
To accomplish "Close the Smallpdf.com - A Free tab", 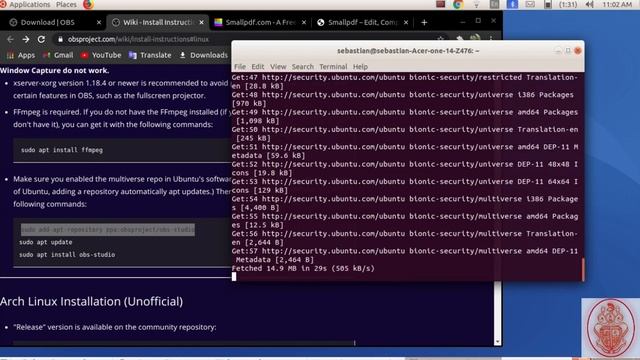I will 304,22.
